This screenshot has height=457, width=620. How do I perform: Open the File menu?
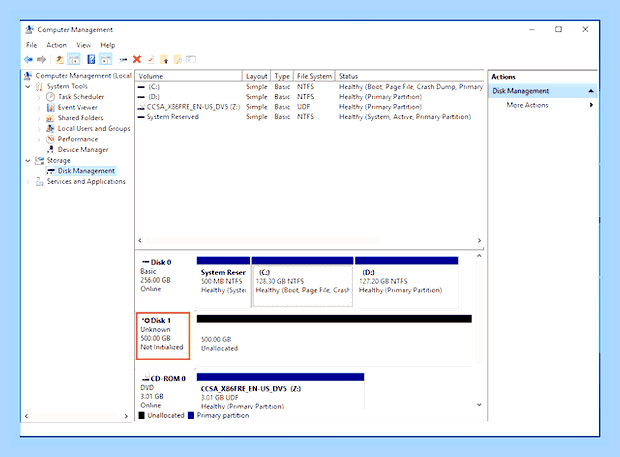(x=31, y=45)
